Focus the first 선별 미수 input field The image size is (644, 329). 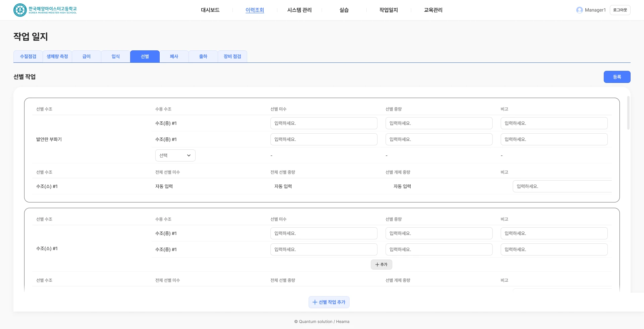click(x=324, y=123)
